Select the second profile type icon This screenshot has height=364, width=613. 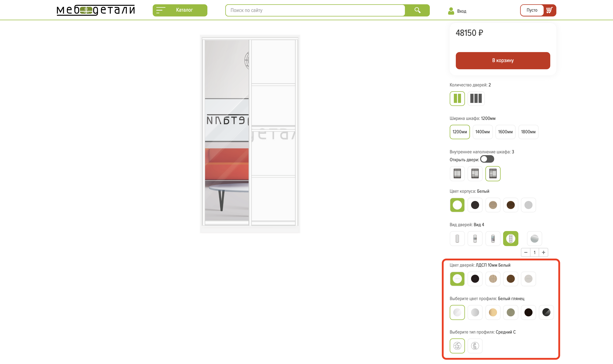click(475, 346)
